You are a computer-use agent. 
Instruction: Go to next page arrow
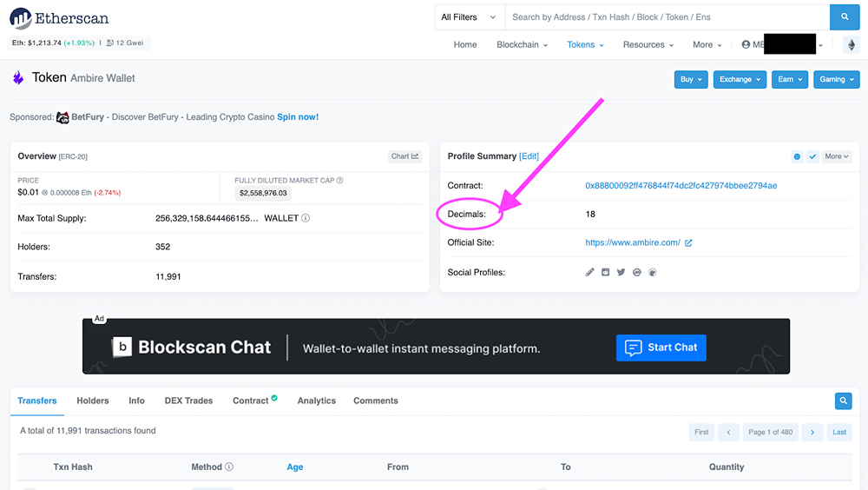pos(812,433)
